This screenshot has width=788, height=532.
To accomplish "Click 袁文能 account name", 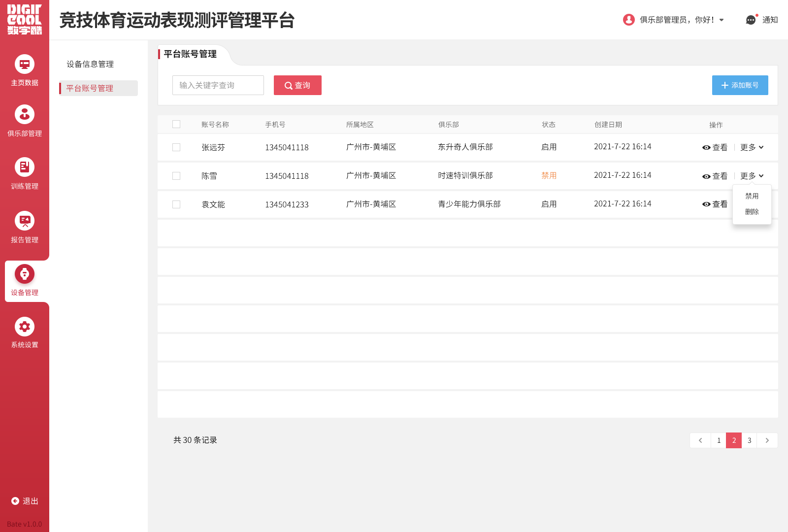I will click(213, 204).
